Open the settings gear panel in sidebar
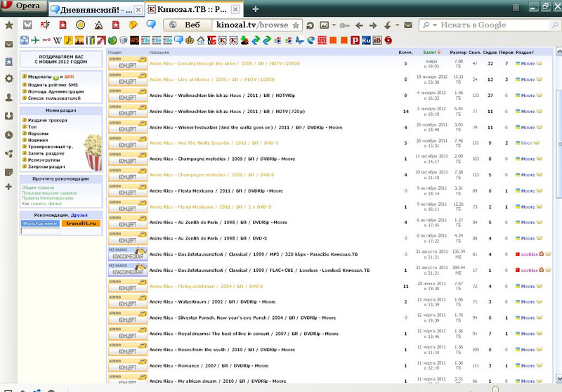Screen dimensions: 562x392 (8, 79)
